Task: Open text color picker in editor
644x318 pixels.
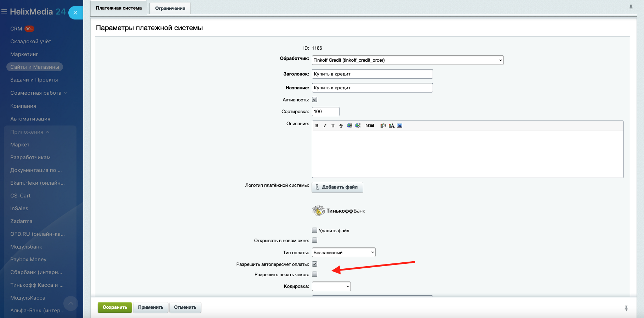Action: (x=391, y=125)
